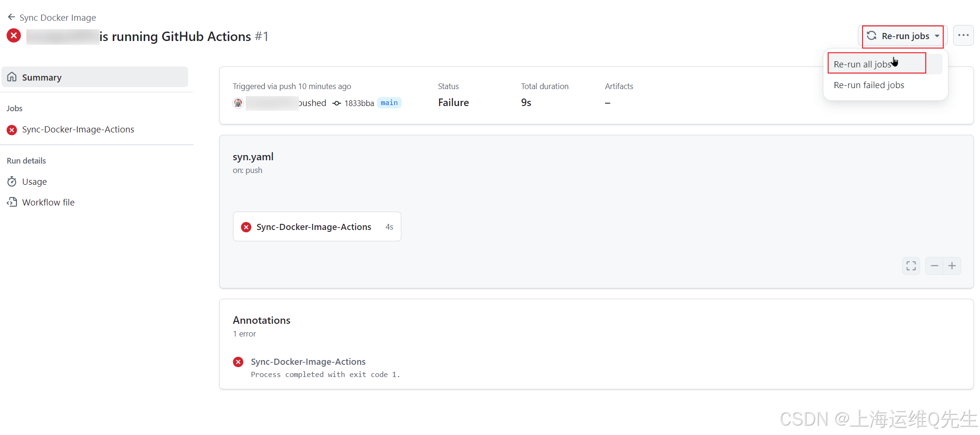Click the 'on: push' trigger text
The height and width of the screenshot is (435, 980).
pyautogui.click(x=247, y=170)
